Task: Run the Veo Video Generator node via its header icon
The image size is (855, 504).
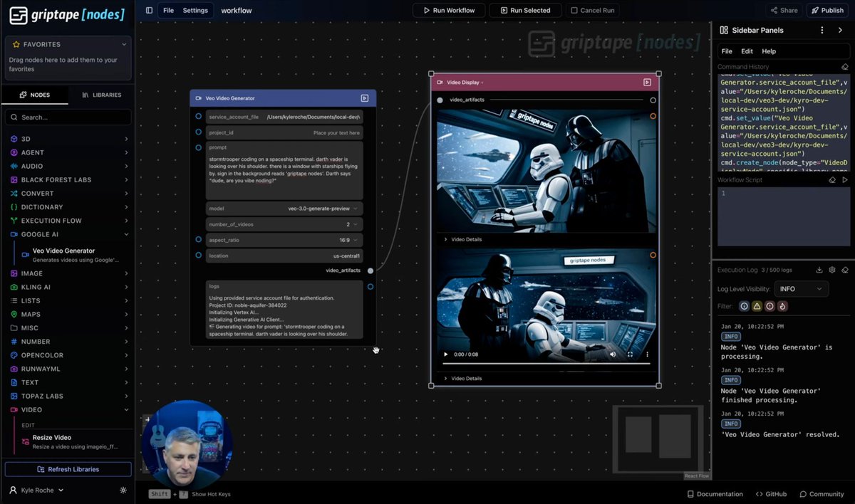Action: [x=364, y=98]
